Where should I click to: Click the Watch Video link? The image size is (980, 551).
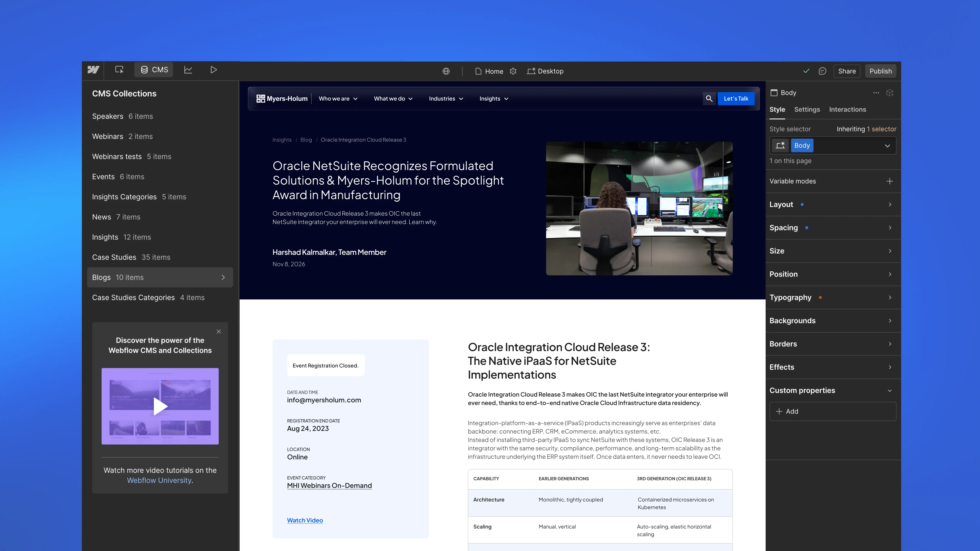305,521
